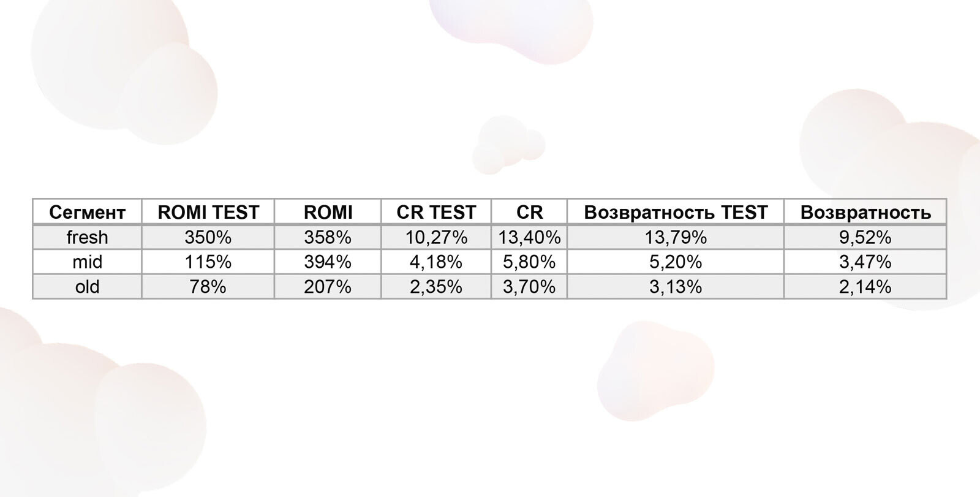The width and height of the screenshot is (980, 497).
Task: Click the 9,52% Возвратность value
Action: tap(865, 237)
